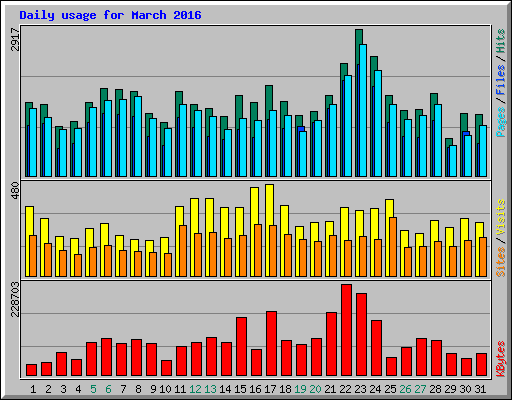Select day 31 on the x-axis

pyautogui.click(x=480, y=389)
